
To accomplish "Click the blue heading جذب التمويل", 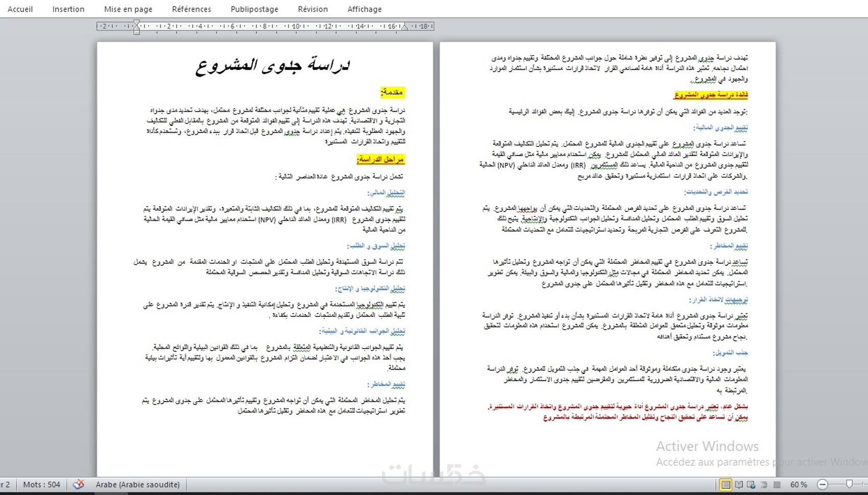I will [x=731, y=352].
